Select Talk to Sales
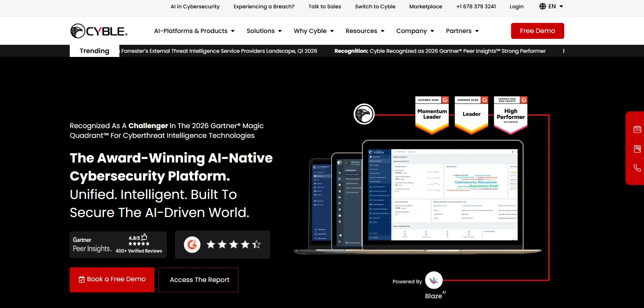This screenshot has height=308, width=644. 325,6
